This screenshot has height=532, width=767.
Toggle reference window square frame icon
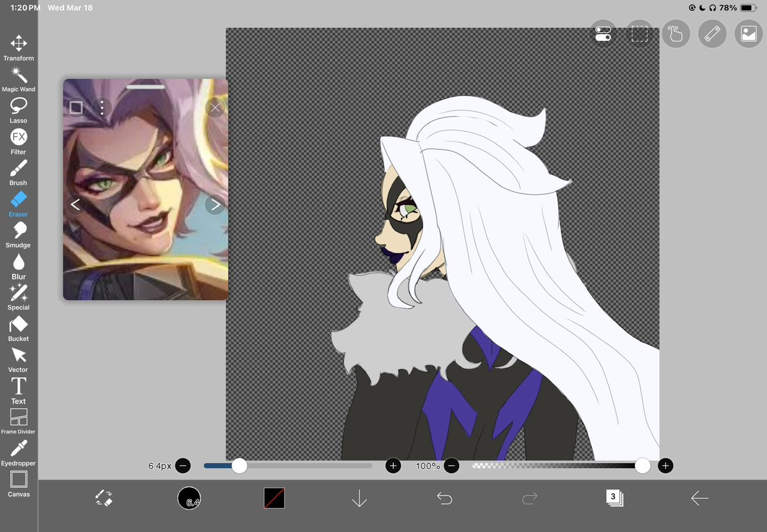(76, 107)
